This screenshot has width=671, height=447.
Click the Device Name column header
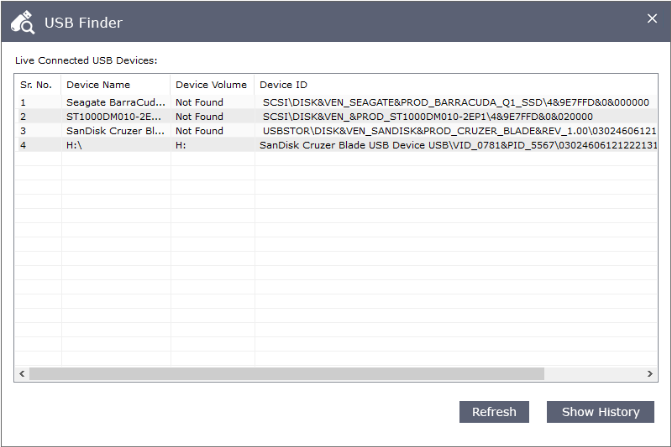pyautogui.click(x=98, y=85)
